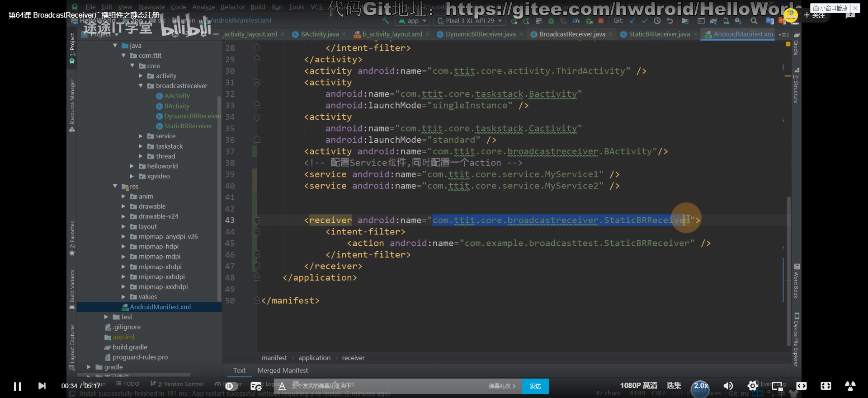Mute the video volume
This screenshot has width=868, height=398.
[x=728, y=386]
